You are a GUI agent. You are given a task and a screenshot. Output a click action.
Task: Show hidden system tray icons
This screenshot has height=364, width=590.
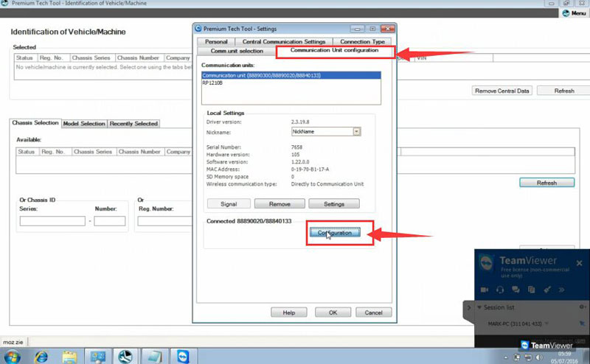click(506, 357)
